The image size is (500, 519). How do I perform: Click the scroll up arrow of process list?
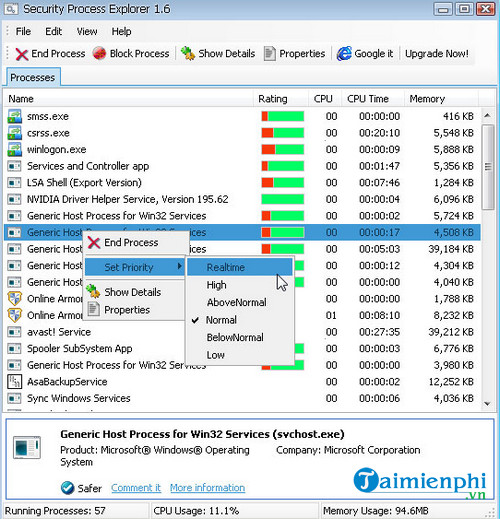point(488,116)
